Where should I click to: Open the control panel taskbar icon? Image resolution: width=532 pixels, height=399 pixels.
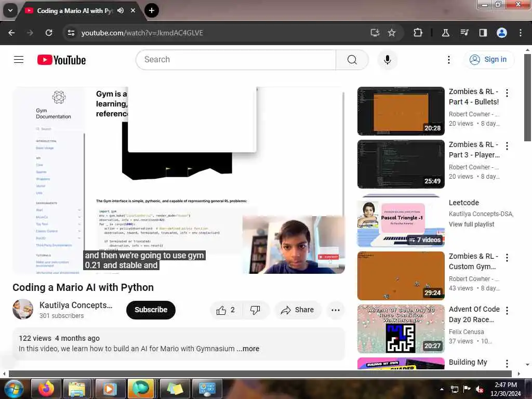pos(207,389)
